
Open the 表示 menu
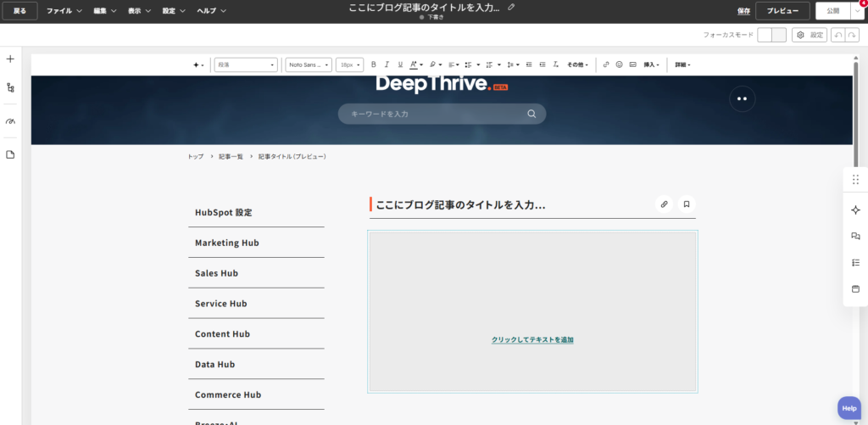[140, 10]
